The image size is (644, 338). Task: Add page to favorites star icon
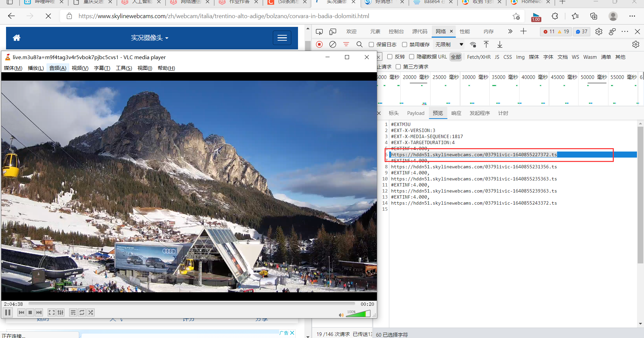pos(516,16)
